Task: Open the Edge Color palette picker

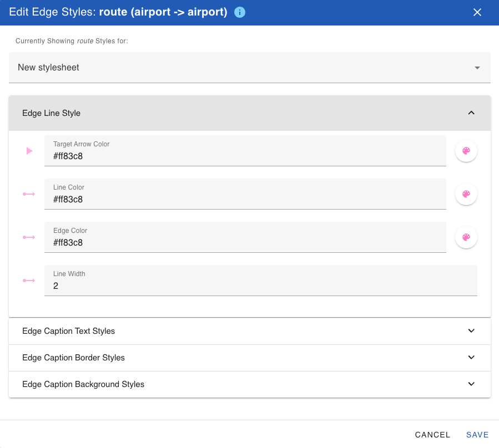Action: pyautogui.click(x=466, y=237)
